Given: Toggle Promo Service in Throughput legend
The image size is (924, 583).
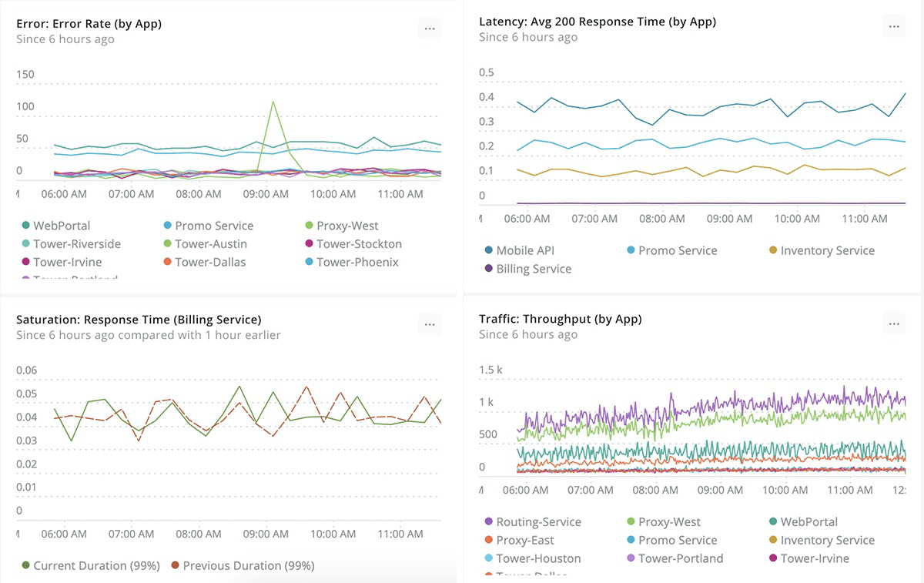Looking at the screenshot, I should tap(671, 540).
